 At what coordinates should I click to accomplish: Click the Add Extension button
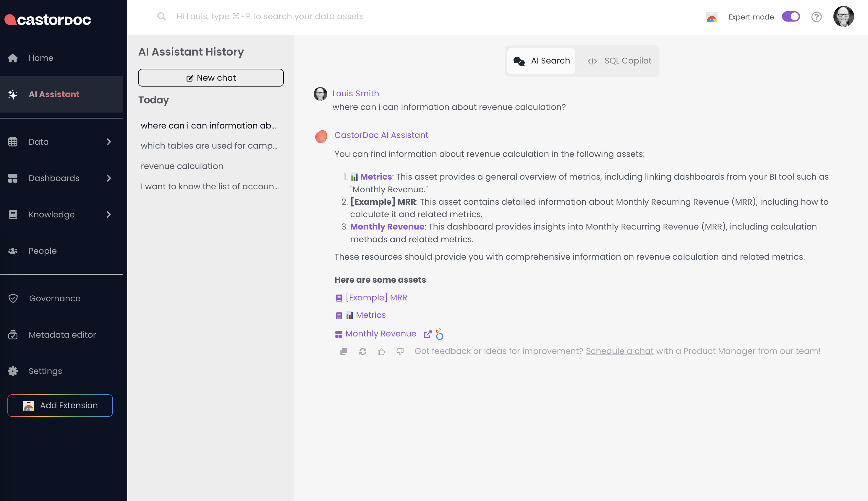60,405
